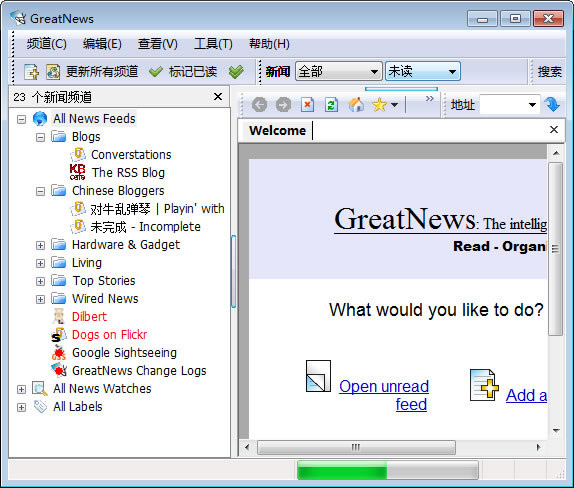The height and width of the screenshot is (488, 574).
Task: Click the Add a feed link
Action: (x=526, y=395)
